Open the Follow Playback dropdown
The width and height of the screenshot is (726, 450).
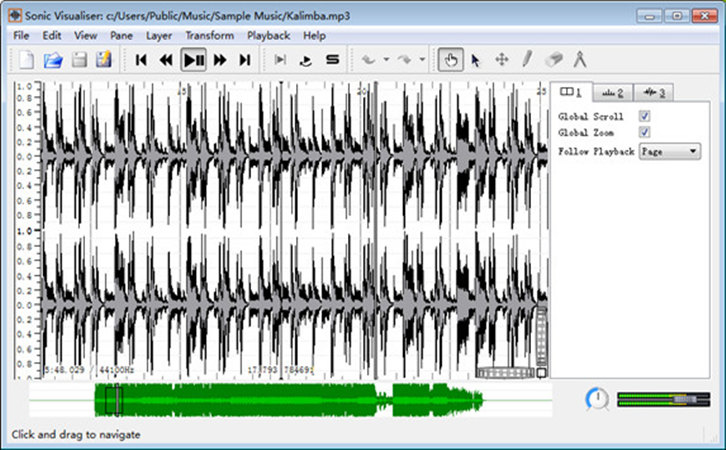[670, 151]
